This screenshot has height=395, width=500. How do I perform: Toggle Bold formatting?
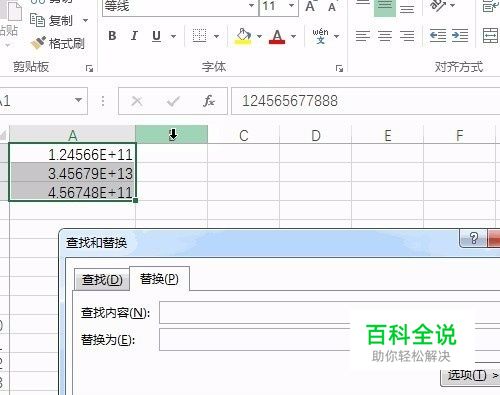click(112, 36)
